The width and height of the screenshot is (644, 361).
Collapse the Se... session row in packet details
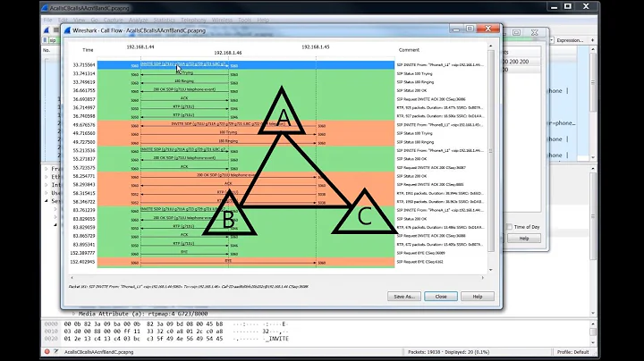(47, 201)
